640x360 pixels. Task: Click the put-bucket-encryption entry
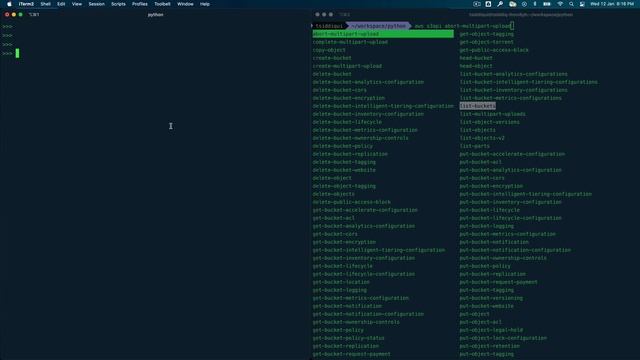coord(491,186)
